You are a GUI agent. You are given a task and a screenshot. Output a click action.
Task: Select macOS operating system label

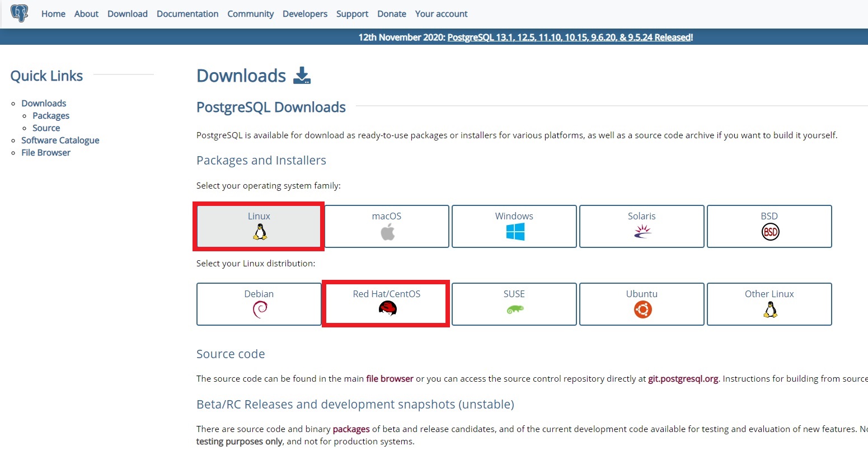(387, 216)
